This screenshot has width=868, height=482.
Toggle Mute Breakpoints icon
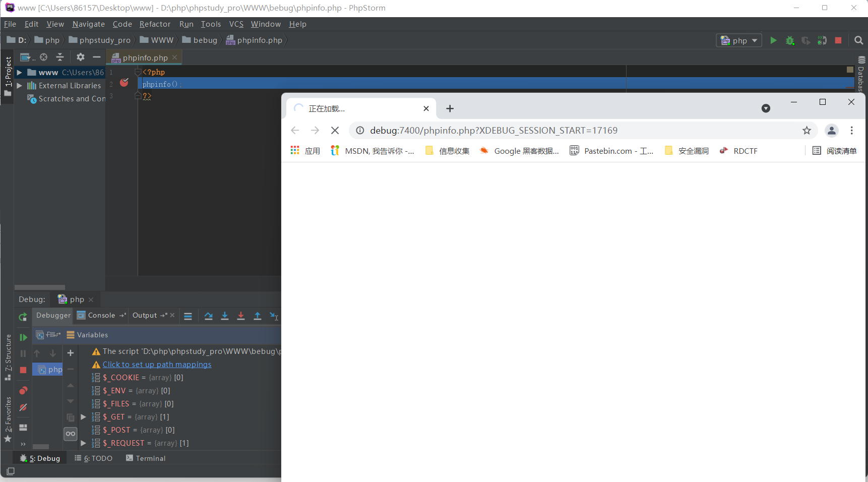click(x=23, y=407)
